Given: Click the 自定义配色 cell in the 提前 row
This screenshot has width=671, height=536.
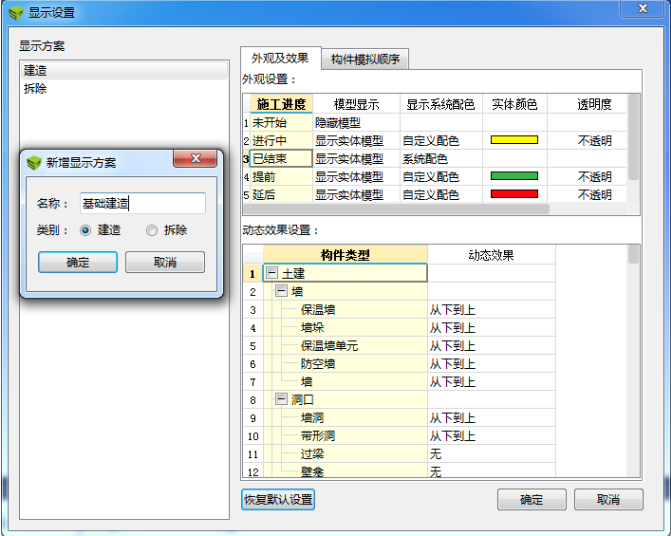Looking at the screenshot, I should 441,177.
